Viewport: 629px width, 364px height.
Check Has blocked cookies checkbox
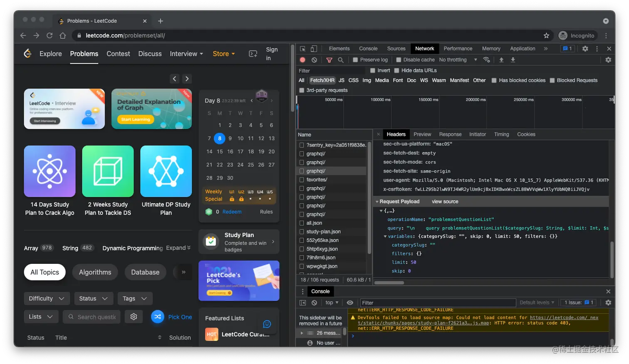point(494,81)
